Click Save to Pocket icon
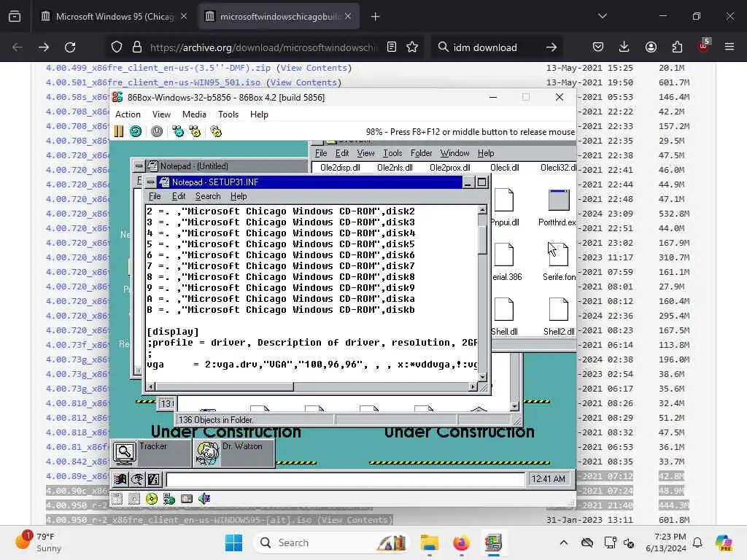747x560 pixels. point(598,47)
